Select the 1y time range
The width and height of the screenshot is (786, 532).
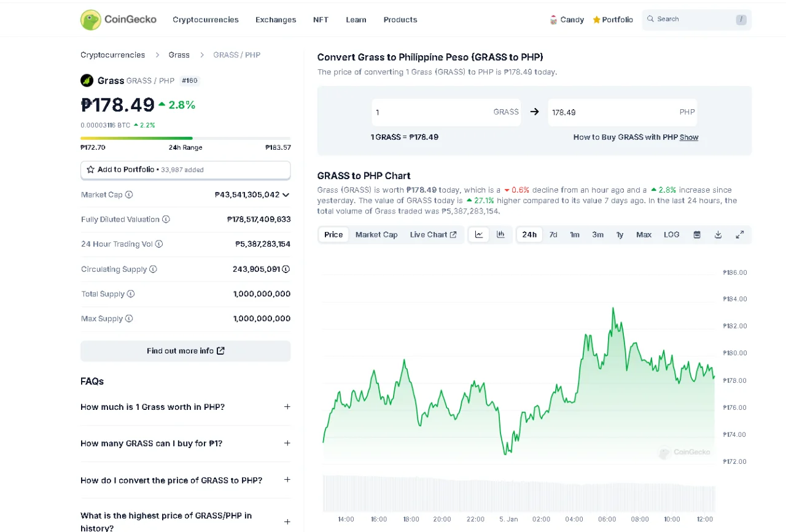pos(620,234)
